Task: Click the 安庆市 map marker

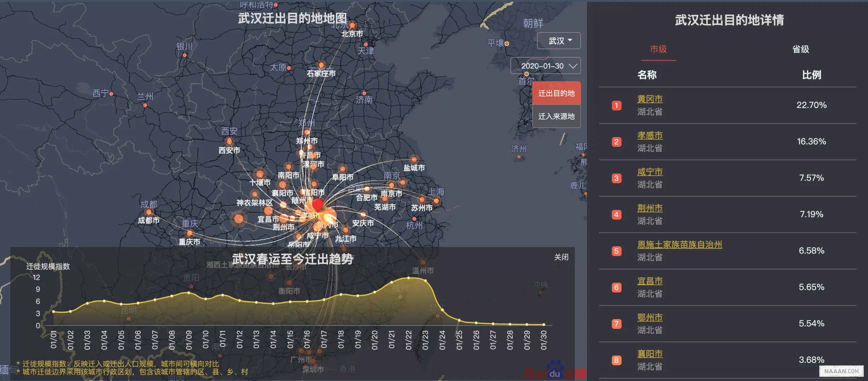Action: tap(363, 214)
